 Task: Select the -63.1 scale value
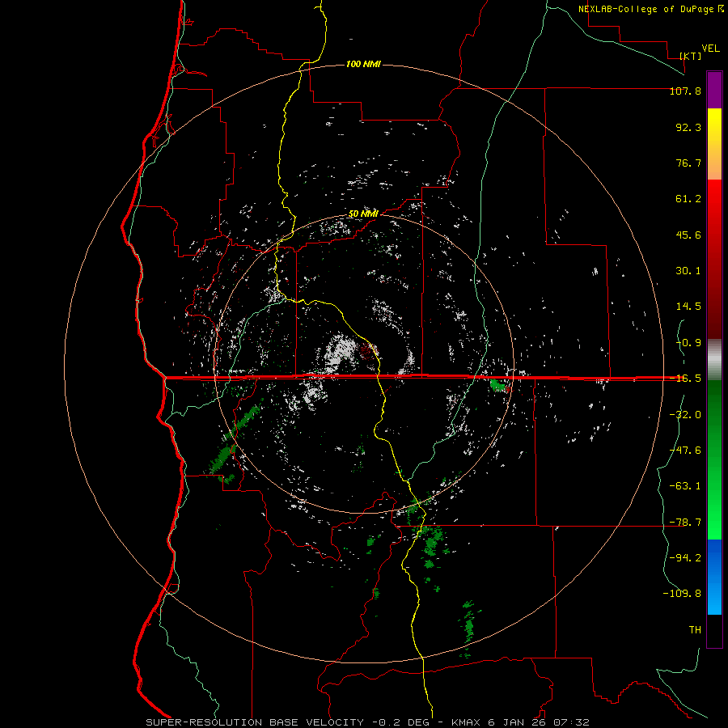[x=685, y=486]
